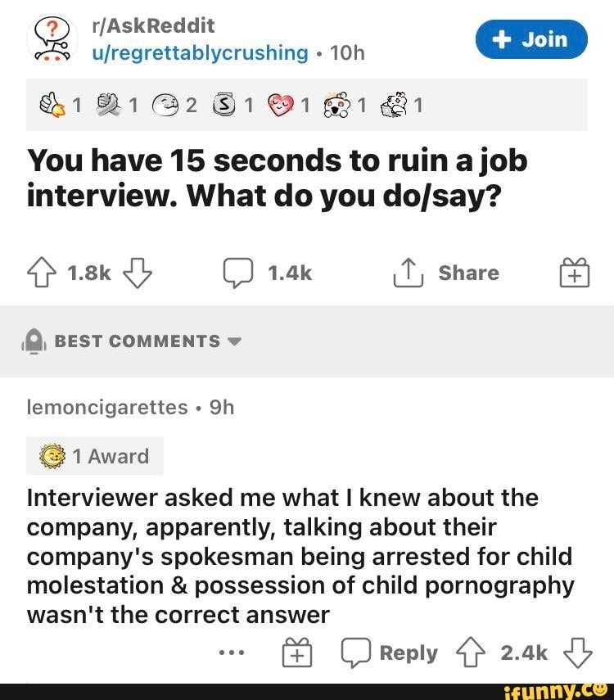
Task: Upvote lemoncigarettes' comment
Action: point(469,653)
